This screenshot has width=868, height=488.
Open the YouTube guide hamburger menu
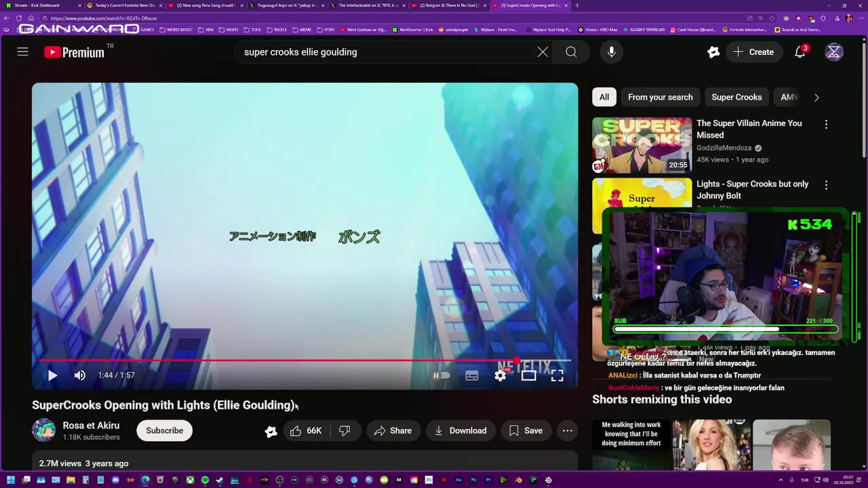pos(22,52)
